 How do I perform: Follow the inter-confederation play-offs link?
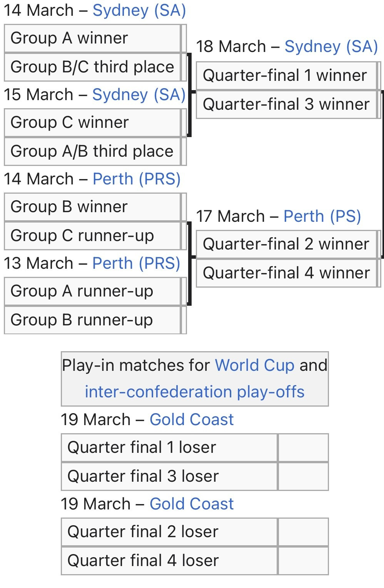(195, 392)
